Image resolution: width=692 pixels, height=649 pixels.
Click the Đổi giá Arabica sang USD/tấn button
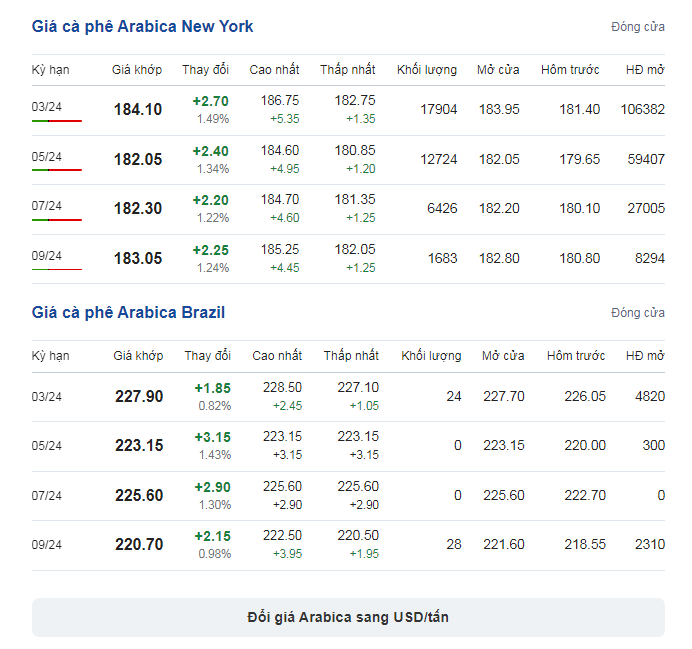pyautogui.click(x=348, y=617)
